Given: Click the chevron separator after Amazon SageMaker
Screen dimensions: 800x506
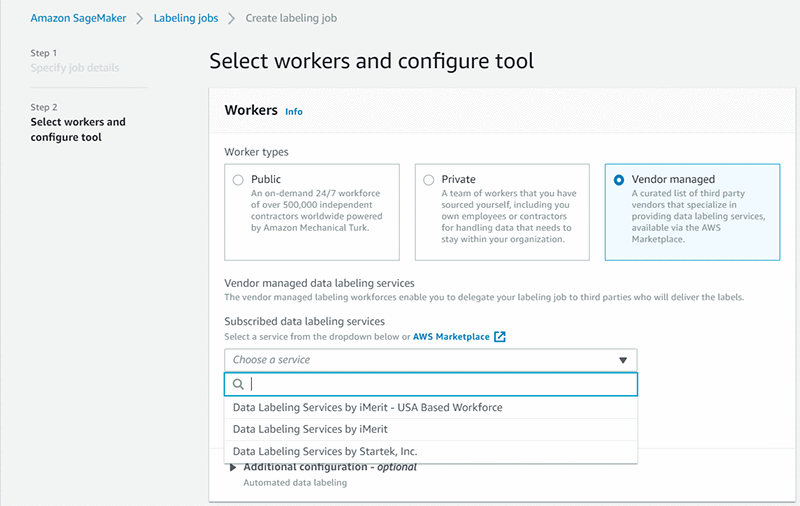Looking at the screenshot, I should point(140,18).
